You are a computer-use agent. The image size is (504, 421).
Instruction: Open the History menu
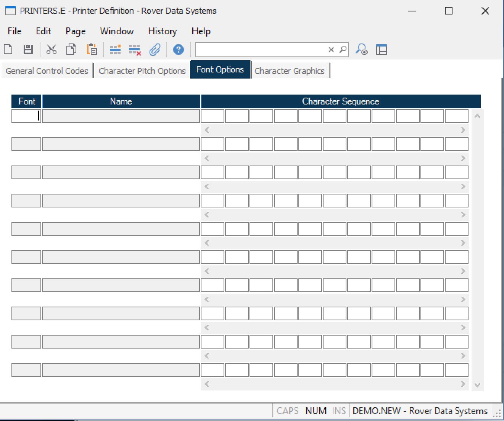(162, 31)
